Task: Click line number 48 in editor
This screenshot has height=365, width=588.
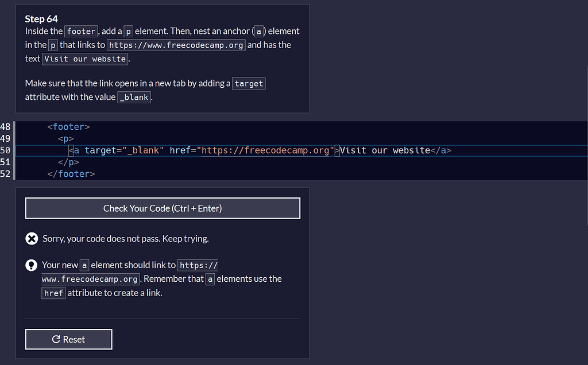Action: 6,127
